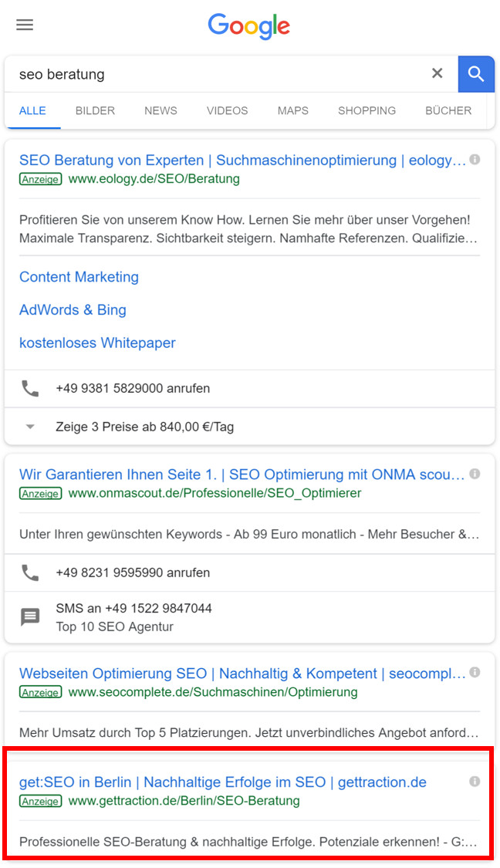The width and height of the screenshot is (500, 868).
Task: Clear the search query with the X icon
Action: [x=437, y=73]
